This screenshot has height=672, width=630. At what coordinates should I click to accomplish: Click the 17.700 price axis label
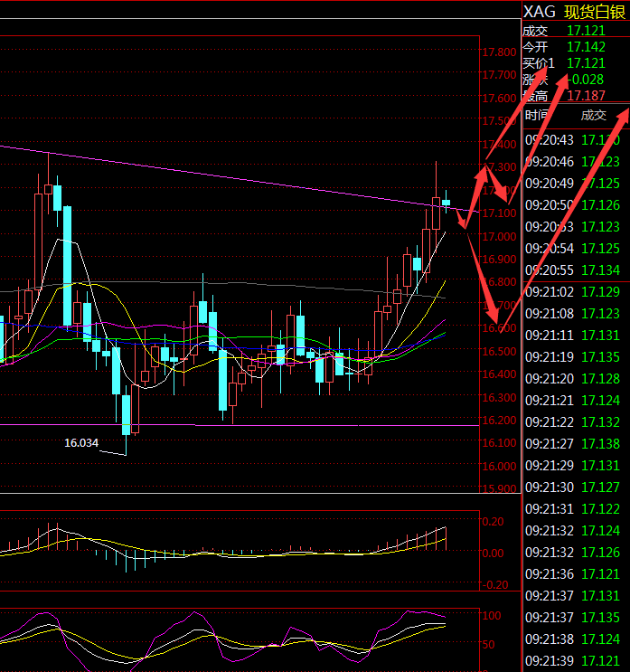(x=499, y=75)
